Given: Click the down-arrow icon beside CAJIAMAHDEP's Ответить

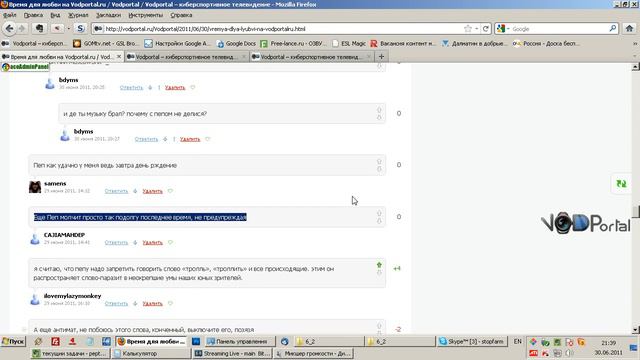Looking at the screenshot, I should [135, 242].
